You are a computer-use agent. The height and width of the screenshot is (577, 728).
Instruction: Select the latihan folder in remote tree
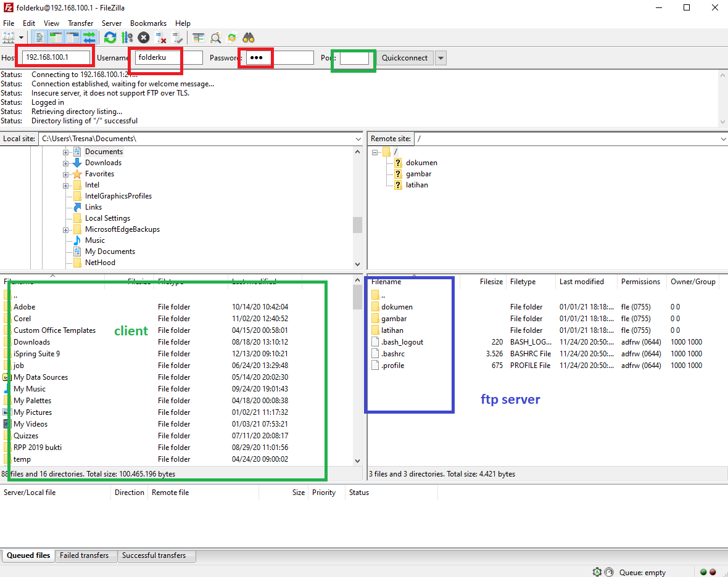click(x=416, y=185)
